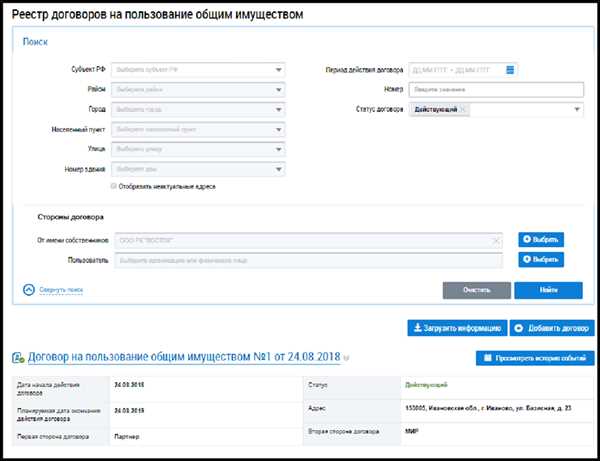
Task: Click Просмотреть историю событий button
Action: pos(535,358)
